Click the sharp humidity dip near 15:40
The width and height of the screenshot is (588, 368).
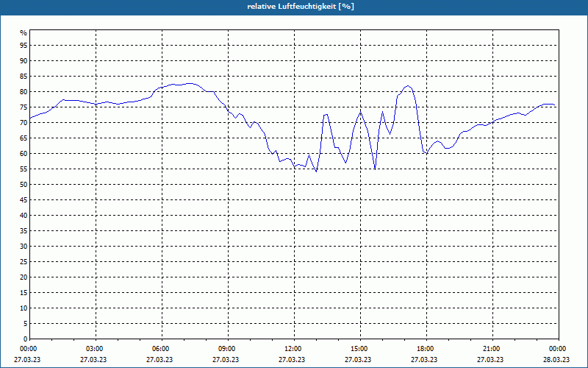pyautogui.click(x=375, y=169)
